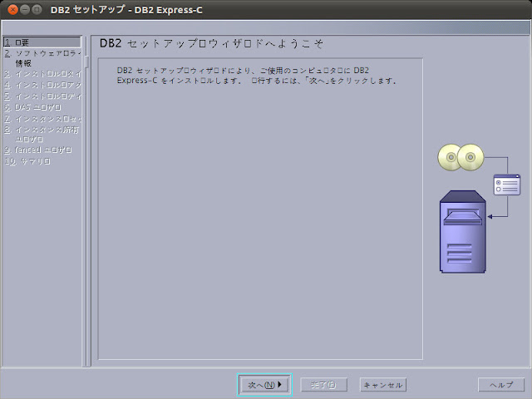Close the DB2 setup window
Viewport: 532px width, 399px height.
13,9
